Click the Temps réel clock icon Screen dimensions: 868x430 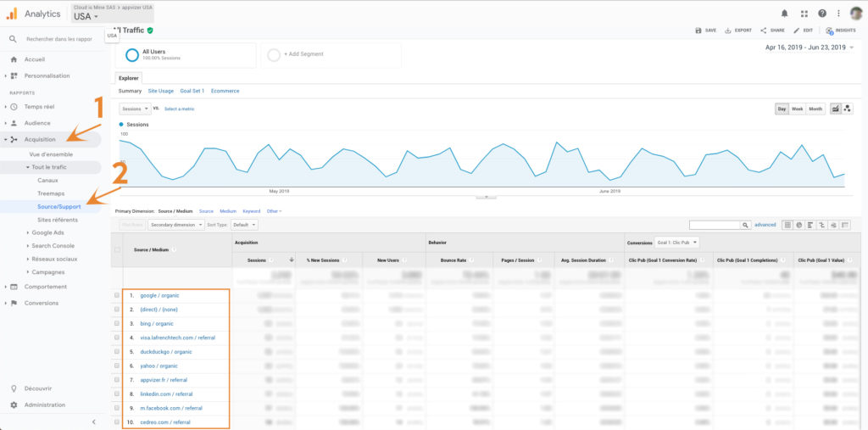coord(14,106)
